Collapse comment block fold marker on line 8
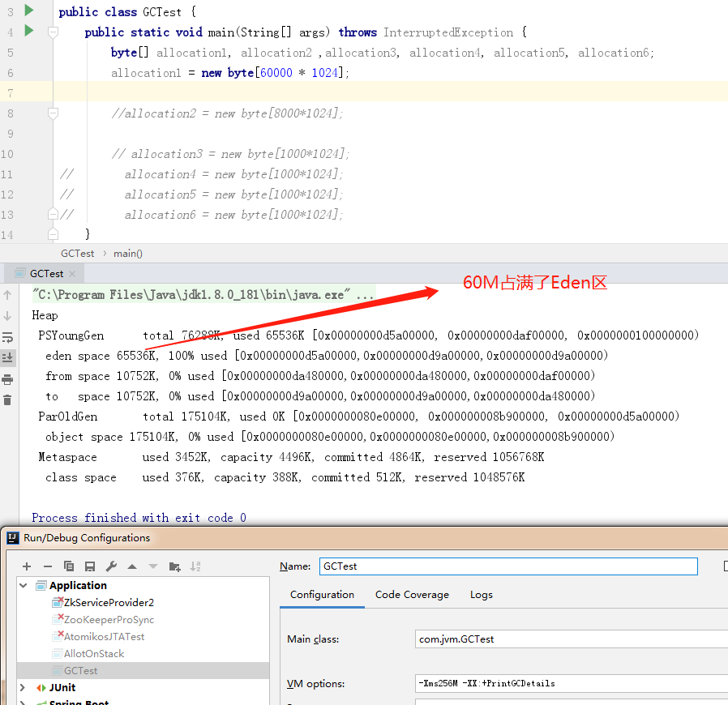 point(54,113)
